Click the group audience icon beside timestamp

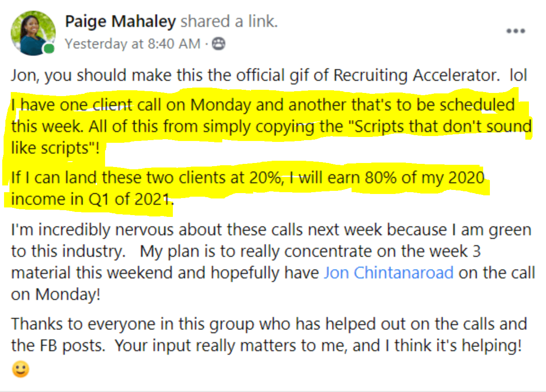[218, 44]
